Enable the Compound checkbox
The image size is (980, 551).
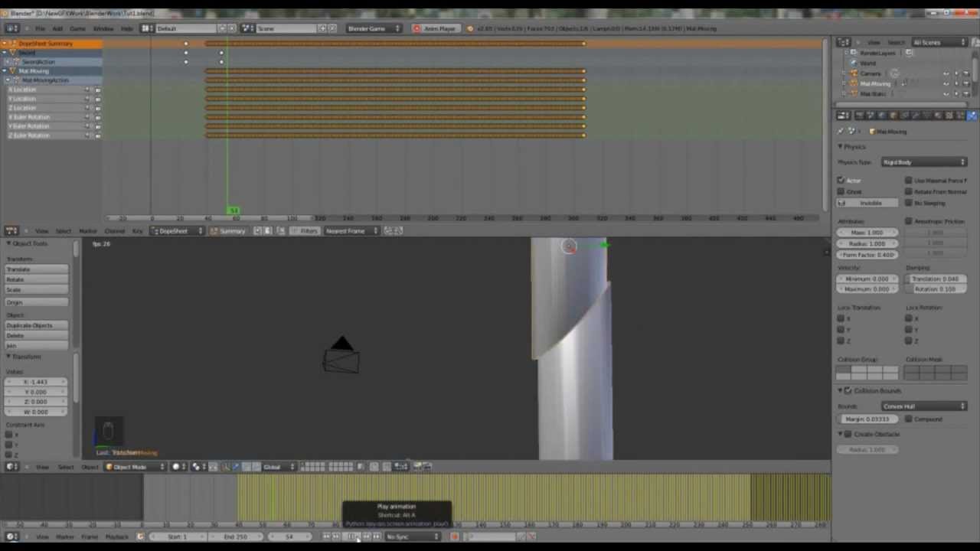[x=909, y=419]
